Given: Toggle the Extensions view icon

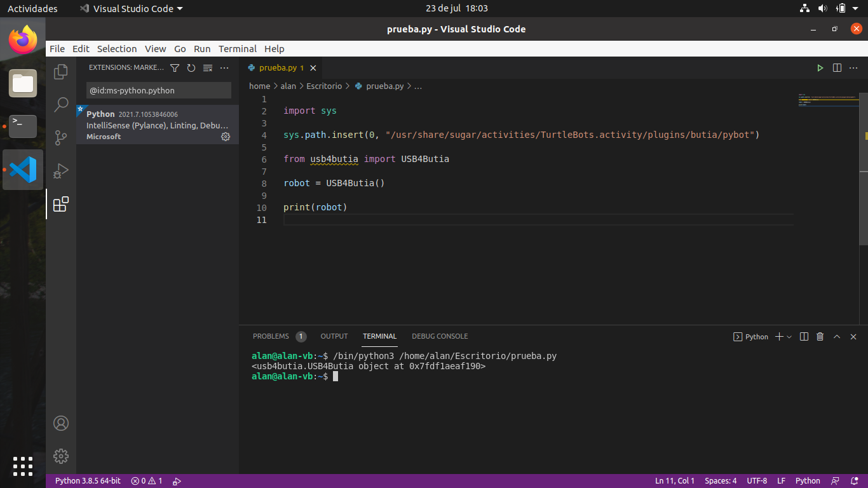Looking at the screenshot, I should (x=61, y=204).
